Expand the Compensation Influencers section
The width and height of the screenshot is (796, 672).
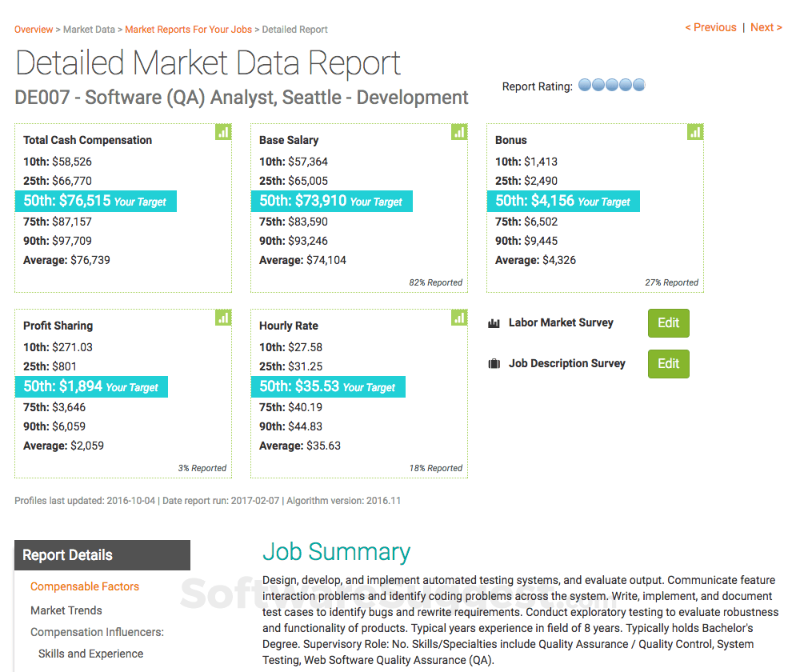[96, 631]
